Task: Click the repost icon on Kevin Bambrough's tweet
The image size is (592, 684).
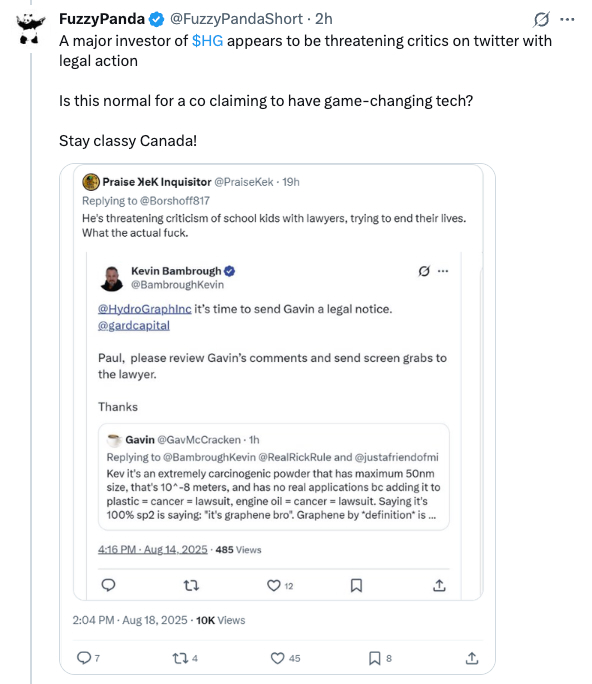Action: click(191, 585)
